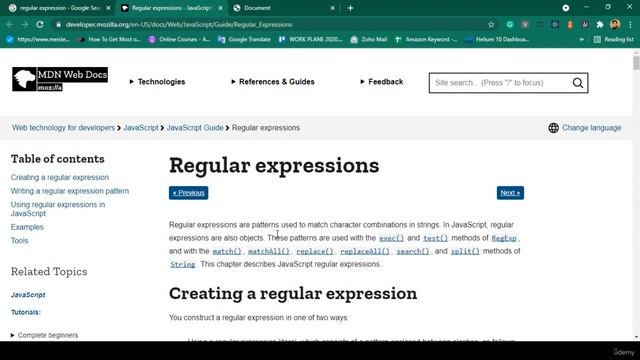Expand the References & Guides menu
640x360 pixels.
(x=273, y=82)
